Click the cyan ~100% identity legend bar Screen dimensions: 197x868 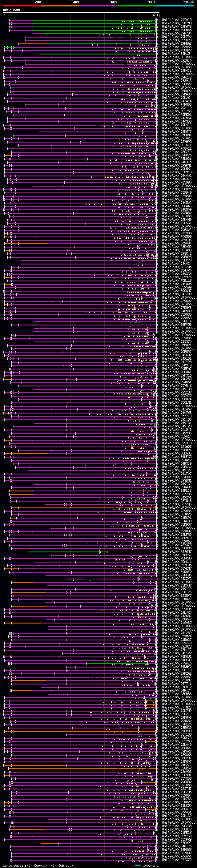point(175,6)
